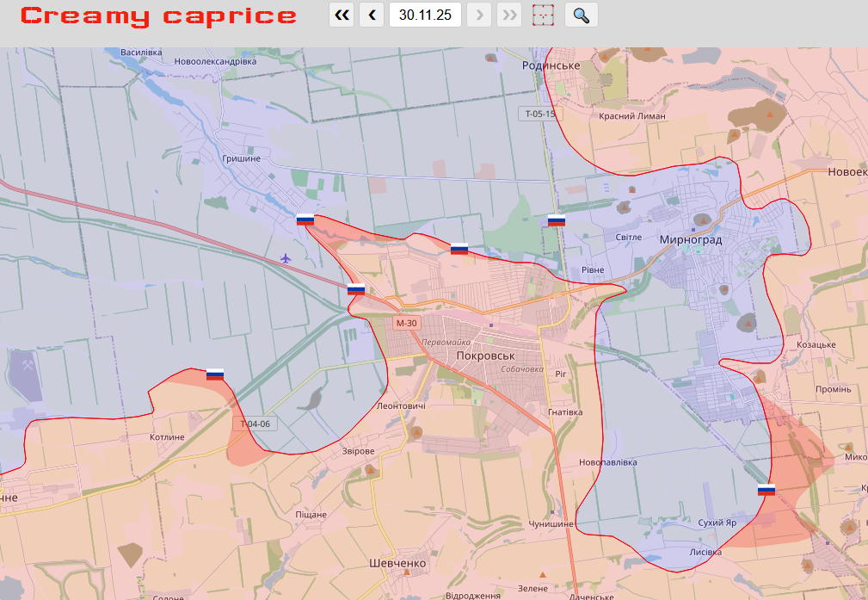Click the Russian flag marker near Сухий Яр
The width and height of the screenshot is (868, 600).
(x=766, y=489)
